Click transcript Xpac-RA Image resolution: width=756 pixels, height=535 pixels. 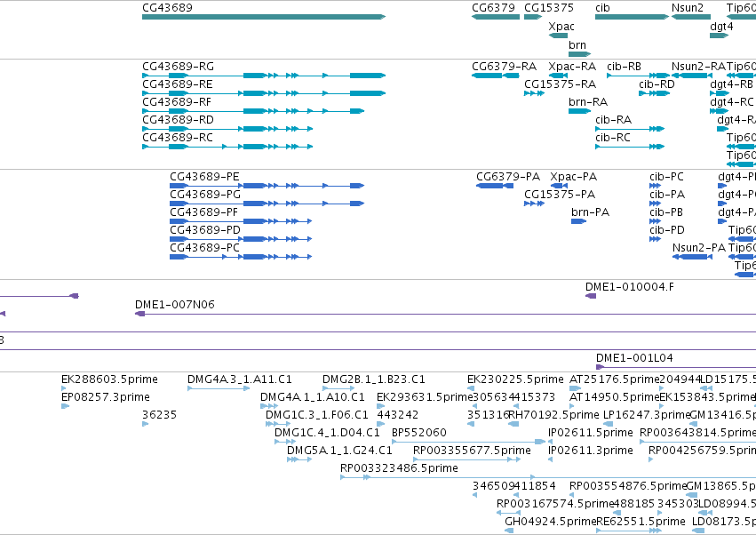[x=558, y=76]
